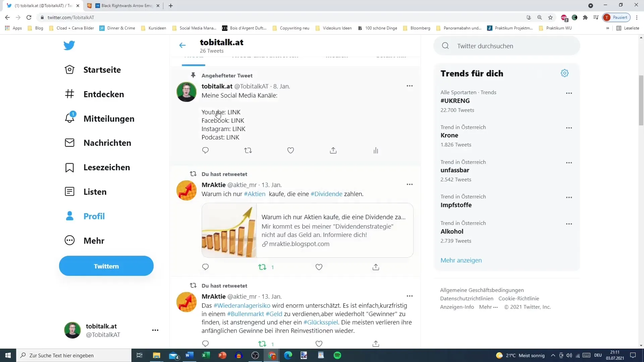Viewport: 644px width, 362px height.
Task: Retweet the pinned tweet
Action: click(248, 150)
